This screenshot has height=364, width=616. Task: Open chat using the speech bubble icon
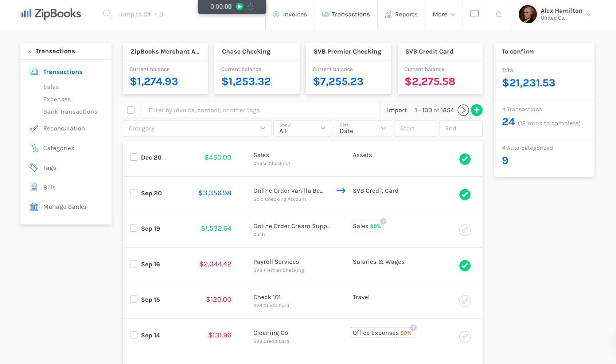(x=474, y=14)
